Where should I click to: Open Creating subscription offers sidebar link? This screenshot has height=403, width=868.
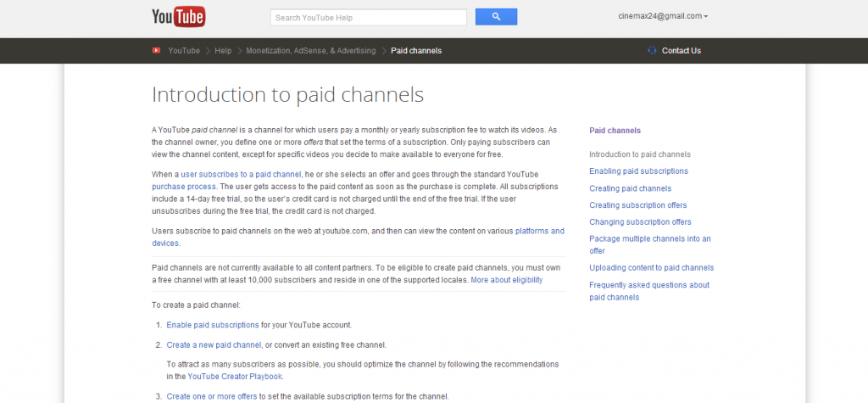pos(638,205)
